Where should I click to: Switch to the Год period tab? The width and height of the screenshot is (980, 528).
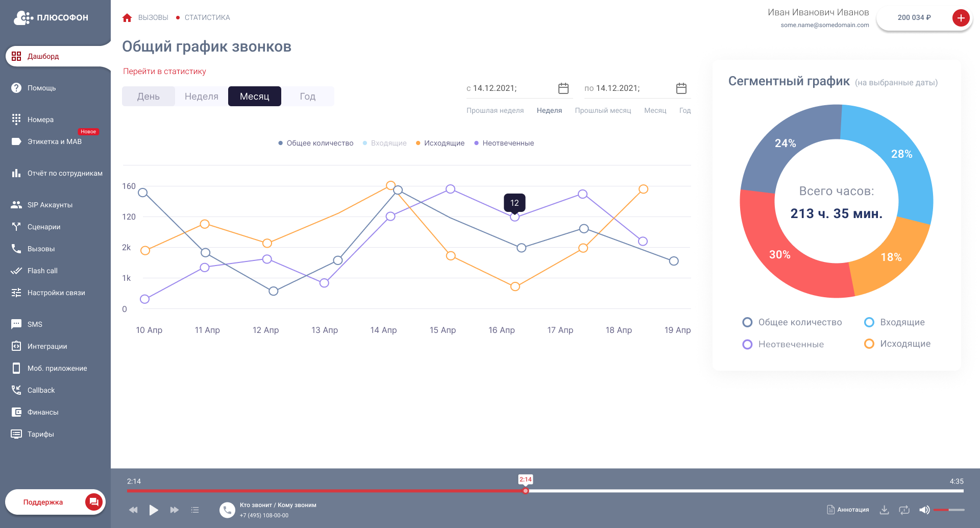tap(308, 97)
